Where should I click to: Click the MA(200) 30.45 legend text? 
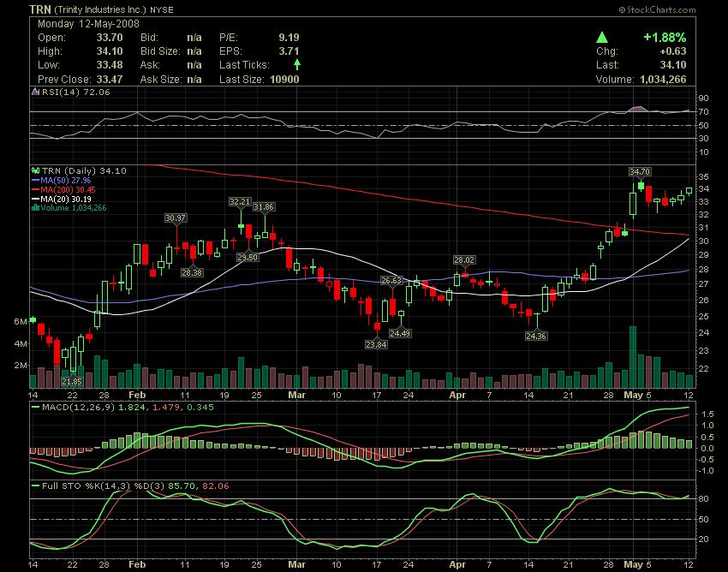pyautogui.click(x=68, y=189)
